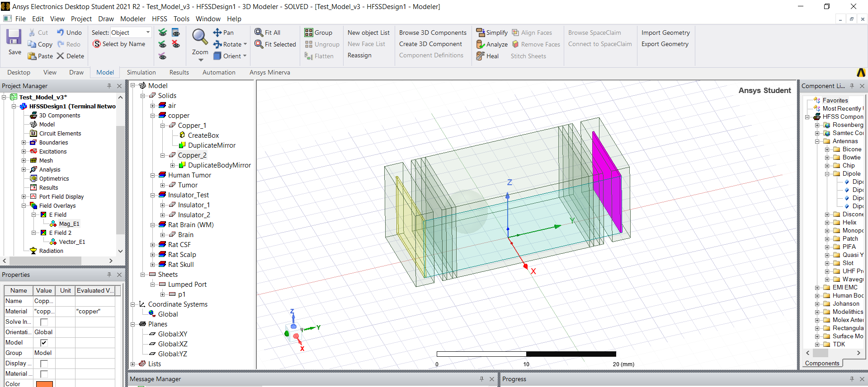Image resolution: width=868 pixels, height=387 pixels.
Task: Collapse the Field Overlays node
Action: pyautogui.click(x=24, y=206)
